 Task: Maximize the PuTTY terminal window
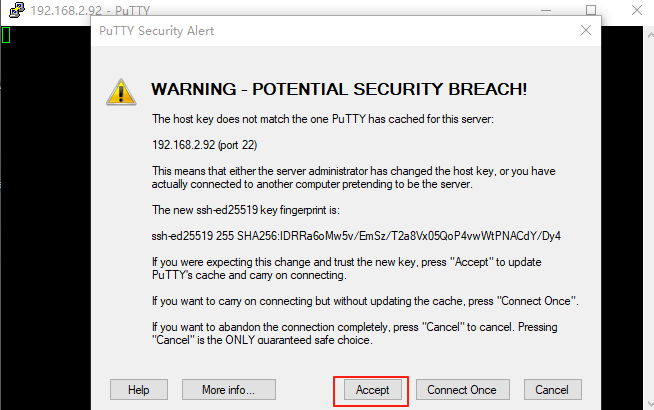coord(591,10)
